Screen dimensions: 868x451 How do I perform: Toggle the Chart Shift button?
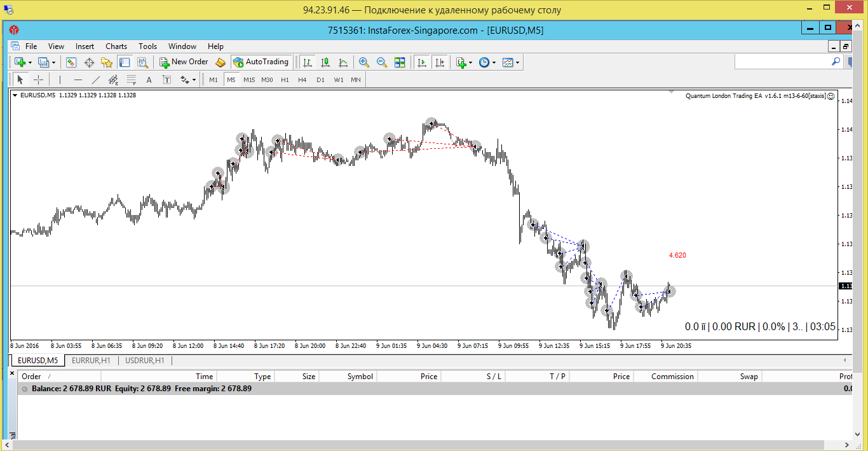pos(440,62)
